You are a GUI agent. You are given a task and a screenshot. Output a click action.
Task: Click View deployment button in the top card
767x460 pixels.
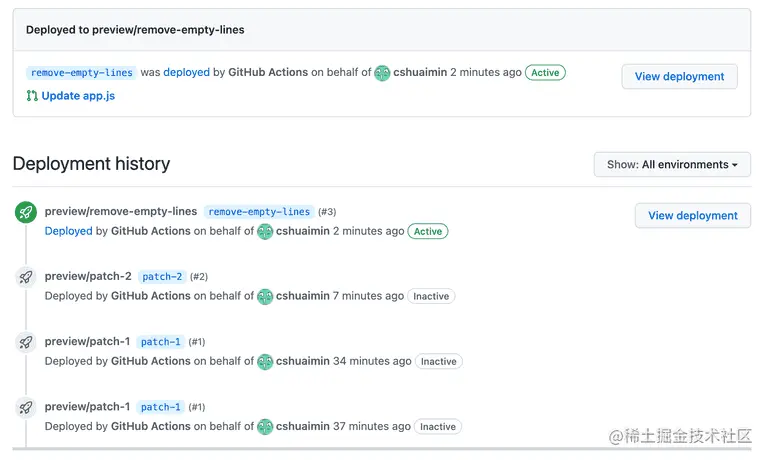pos(679,76)
